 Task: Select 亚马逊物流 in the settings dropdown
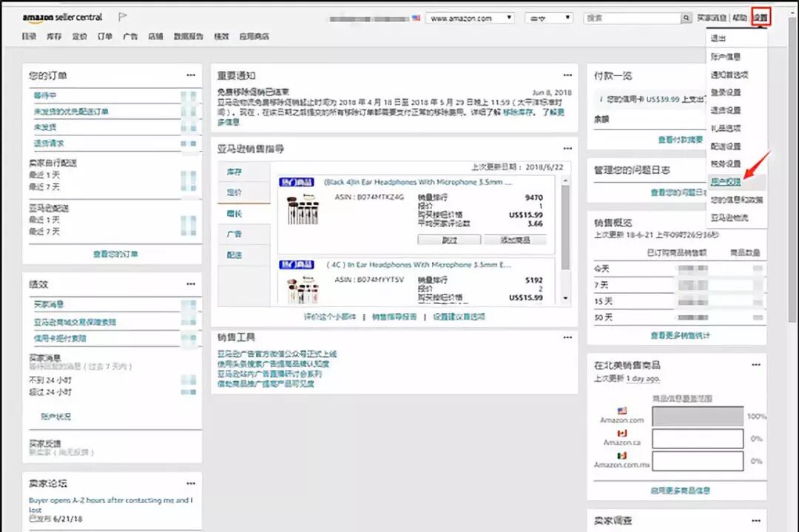pyautogui.click(x=729, y=218)
